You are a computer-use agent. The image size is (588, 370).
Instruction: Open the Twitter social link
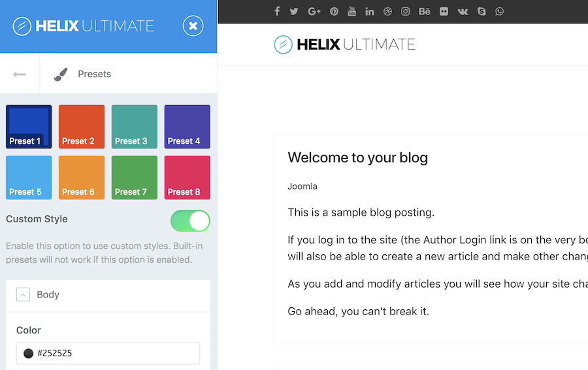[294, 11]
